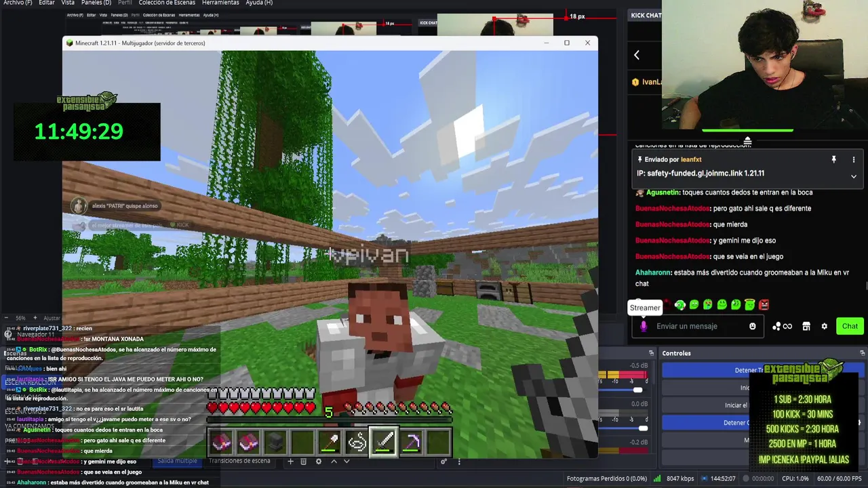Open the emoji picker in chat
The width and height of the screenshot is (868, 488).
[752, 326]
